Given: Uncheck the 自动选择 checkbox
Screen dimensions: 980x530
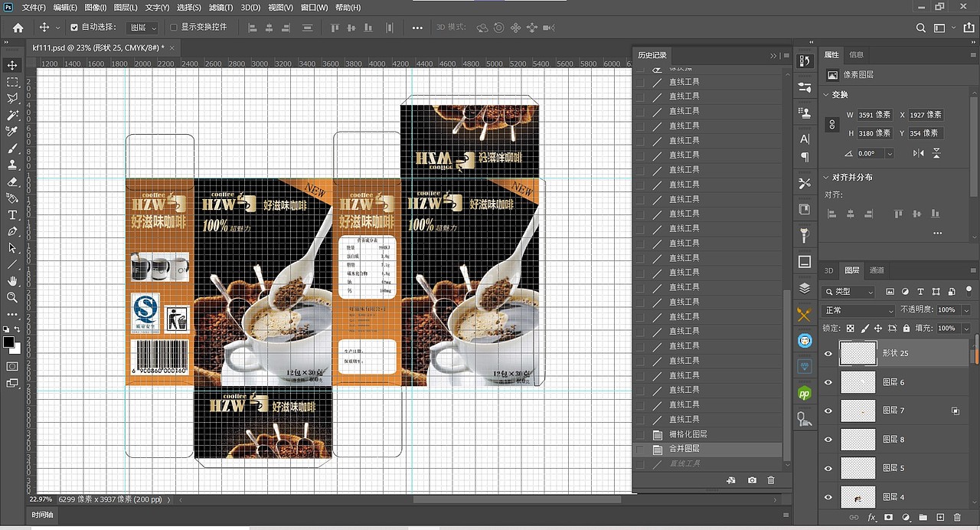Looking at the screenshot, I should coord(74,27).
